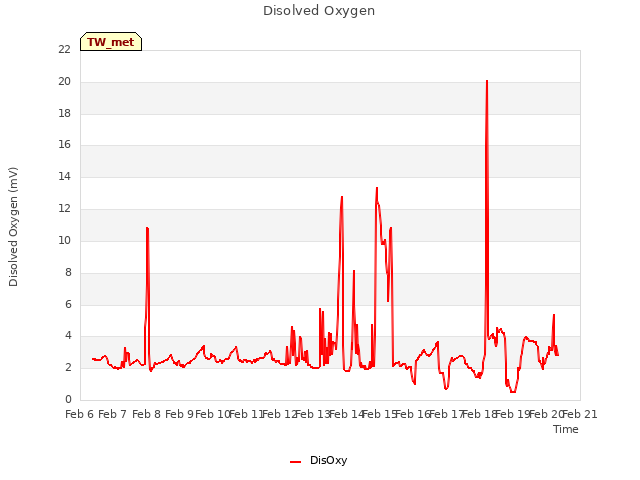This screenshot has height=480, width=640.
Task: Click the TW_met label tag
Action: 111,42
